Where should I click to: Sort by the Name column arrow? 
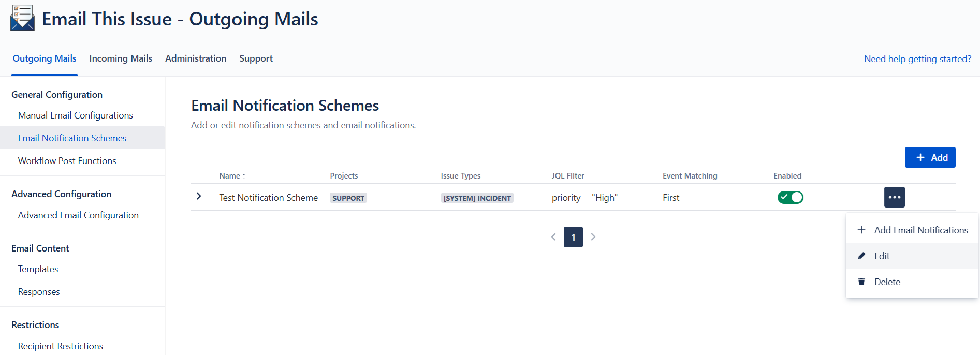coord(244,176)
